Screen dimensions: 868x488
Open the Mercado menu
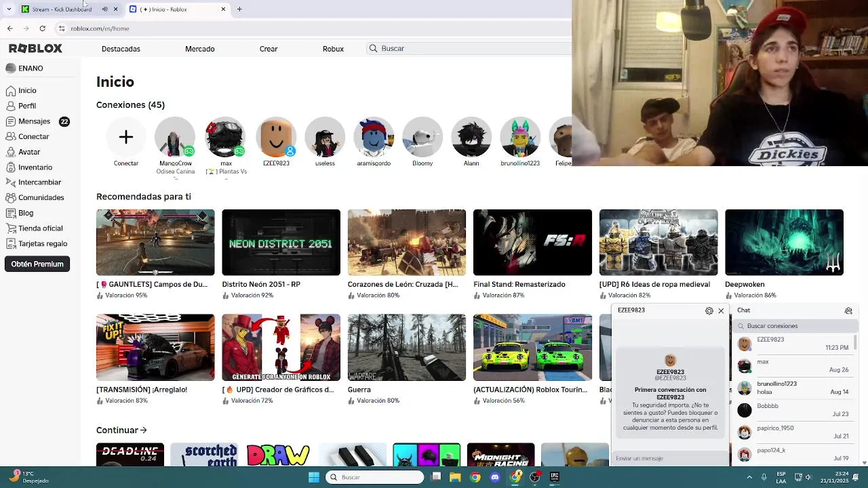(200, 49)
